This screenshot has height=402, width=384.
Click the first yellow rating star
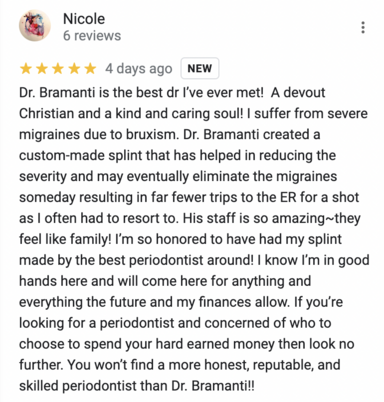pos(26,69)
